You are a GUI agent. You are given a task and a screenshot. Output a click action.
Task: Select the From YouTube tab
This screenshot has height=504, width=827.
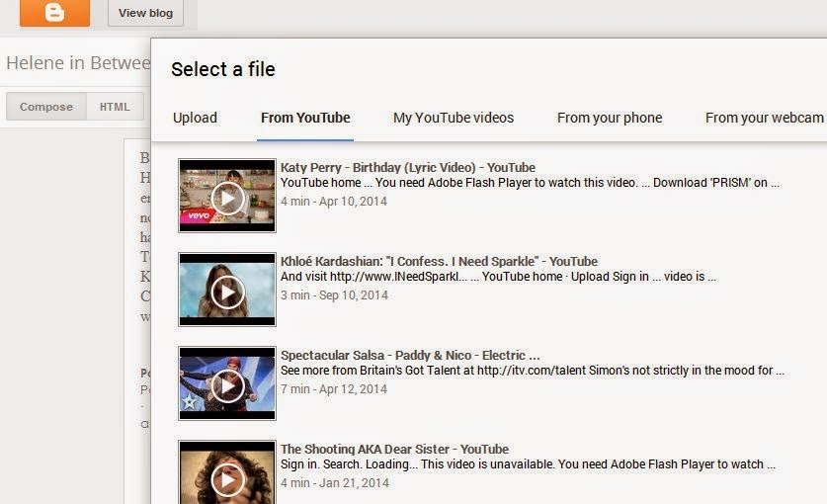tap(305, 118)
